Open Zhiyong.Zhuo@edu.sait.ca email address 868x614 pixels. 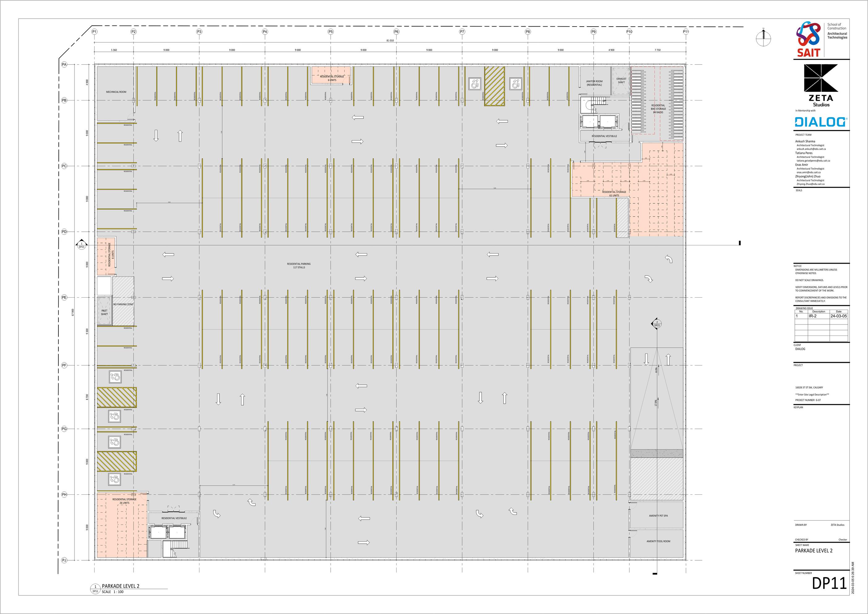[811, 184]
